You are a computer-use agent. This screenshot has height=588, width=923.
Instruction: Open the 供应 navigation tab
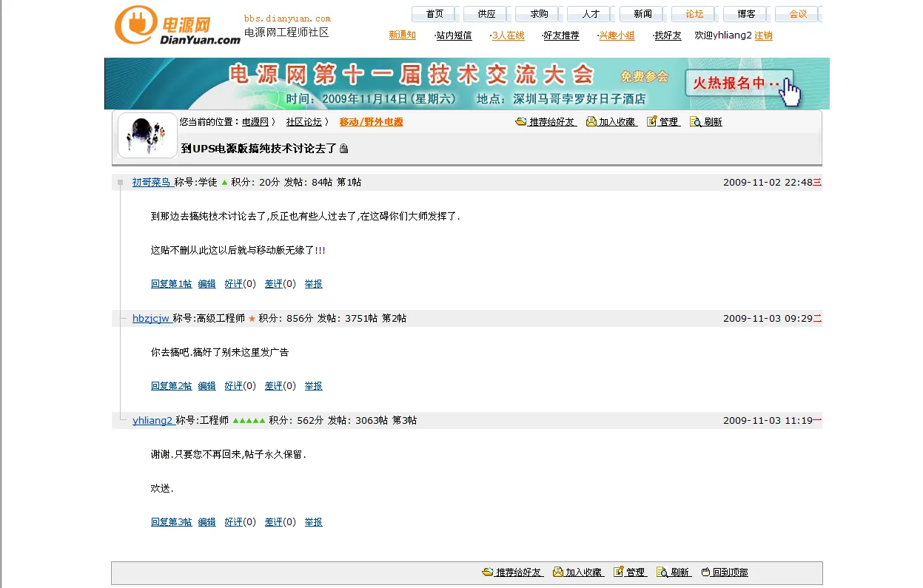pyautogui.click(x=486, y=14)
